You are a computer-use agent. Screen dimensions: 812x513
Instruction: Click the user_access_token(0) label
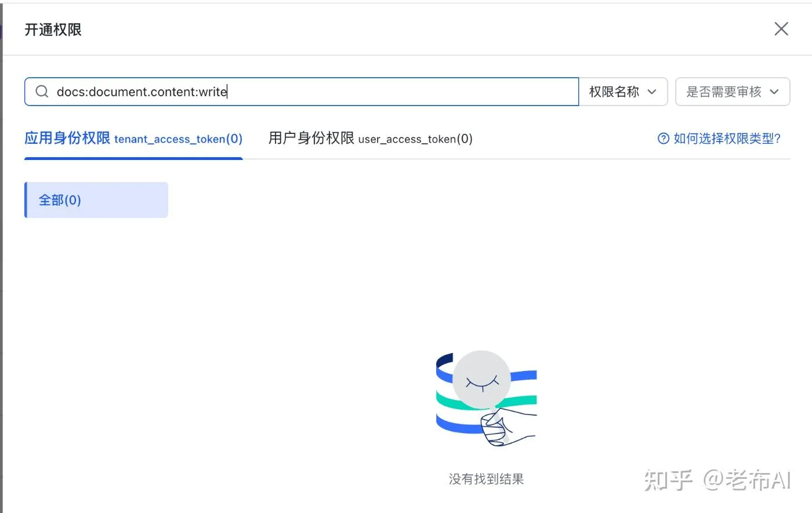(415, 139)
